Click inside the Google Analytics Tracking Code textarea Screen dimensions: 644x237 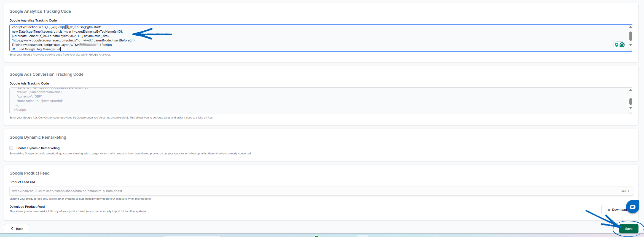[x=321, y=38]
